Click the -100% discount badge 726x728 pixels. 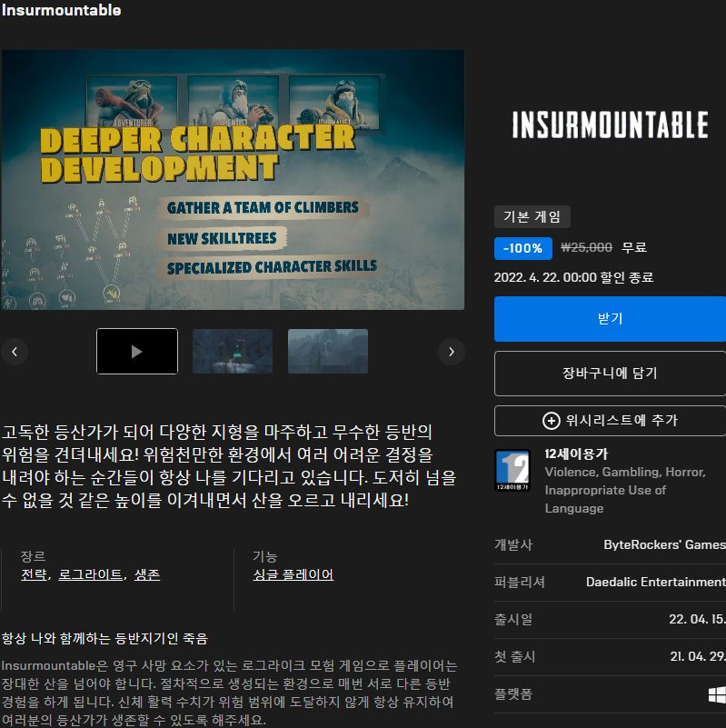523,248
